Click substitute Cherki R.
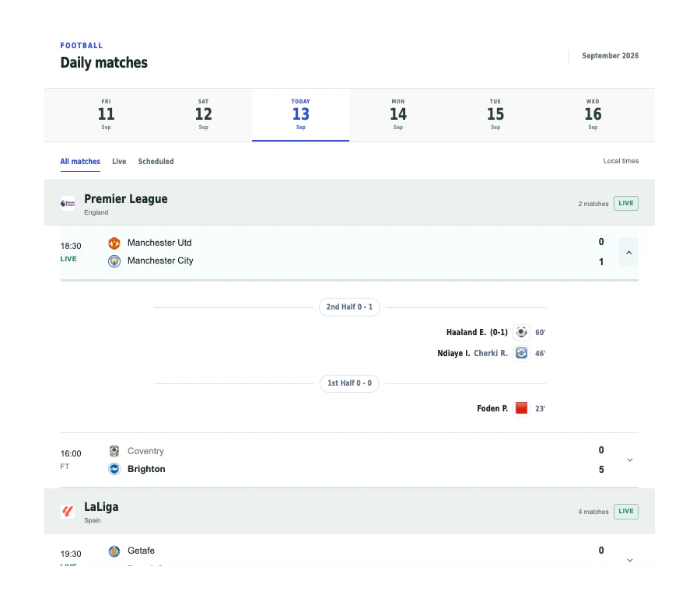 [x=491, y=354]
